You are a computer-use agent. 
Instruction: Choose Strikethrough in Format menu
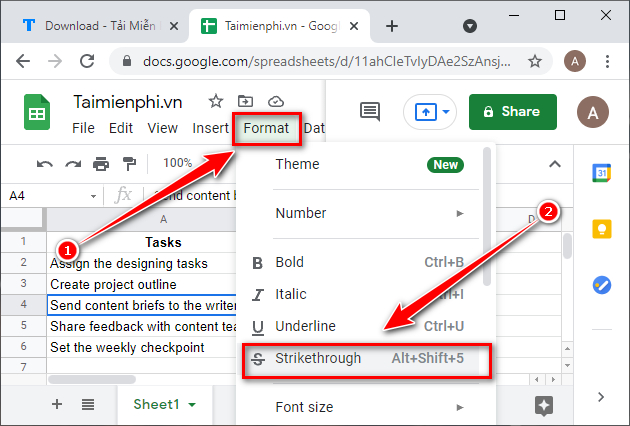coord(358,358)
